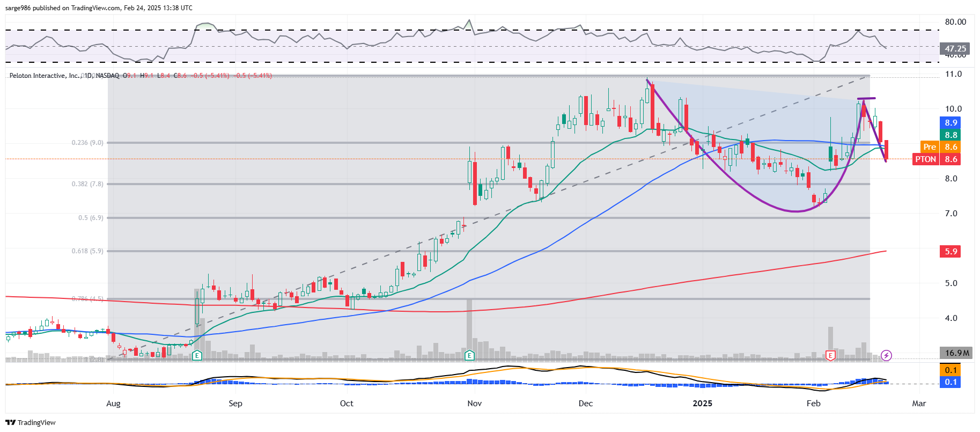Image resolution: width=980 pixels, height=432 pixels.
Task: Click the TradingView logo at bottom left
Action: coord(31,422)
